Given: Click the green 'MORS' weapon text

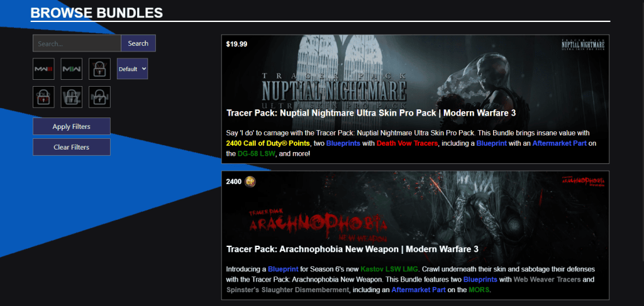Looking at the screenshot, I should pos(479,290).
